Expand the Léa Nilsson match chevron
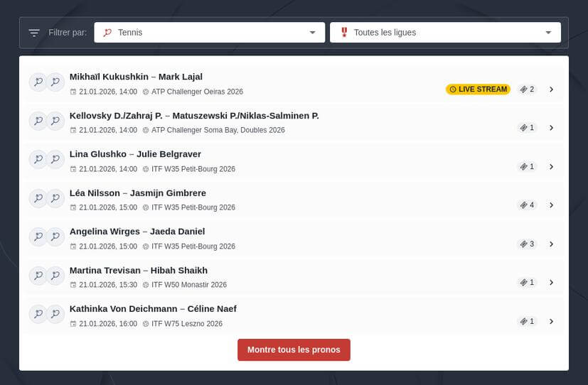The height and width of the screenshot is (385, 588). 551,205
